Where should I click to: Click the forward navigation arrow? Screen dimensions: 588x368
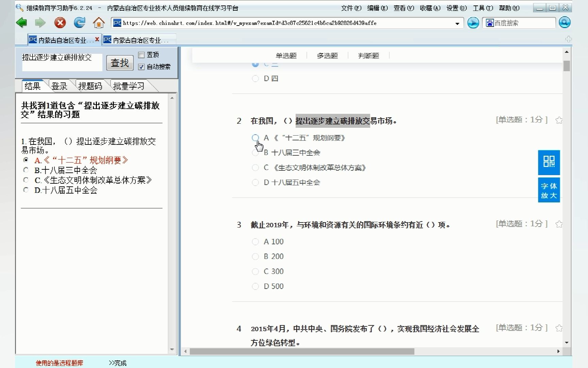[40, 23]
